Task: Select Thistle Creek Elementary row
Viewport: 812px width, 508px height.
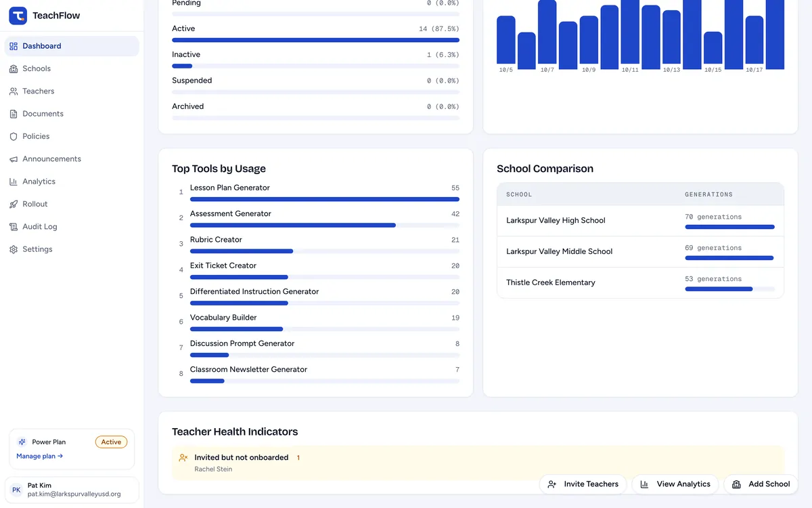Action: pyautogui.click(x=640, y=282)
